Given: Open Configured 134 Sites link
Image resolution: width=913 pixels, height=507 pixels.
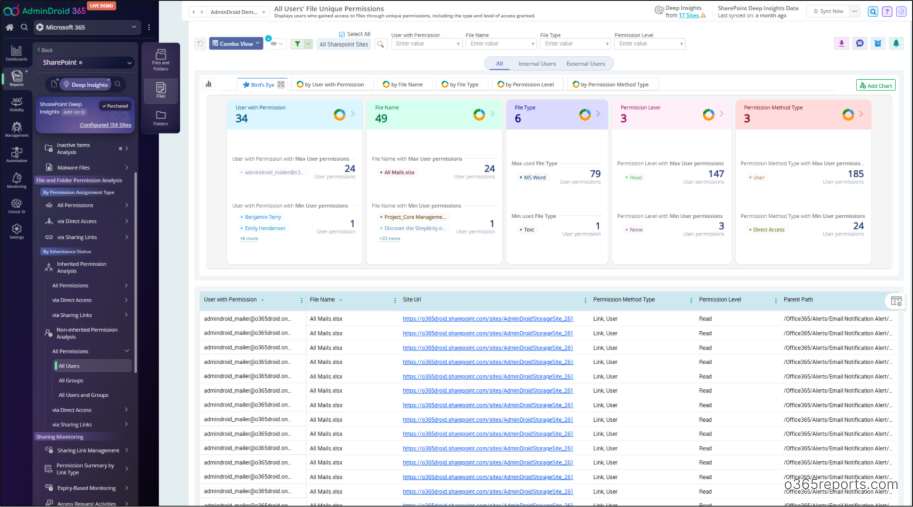Looking at the screenshot, I should click(x=105, y=125).
